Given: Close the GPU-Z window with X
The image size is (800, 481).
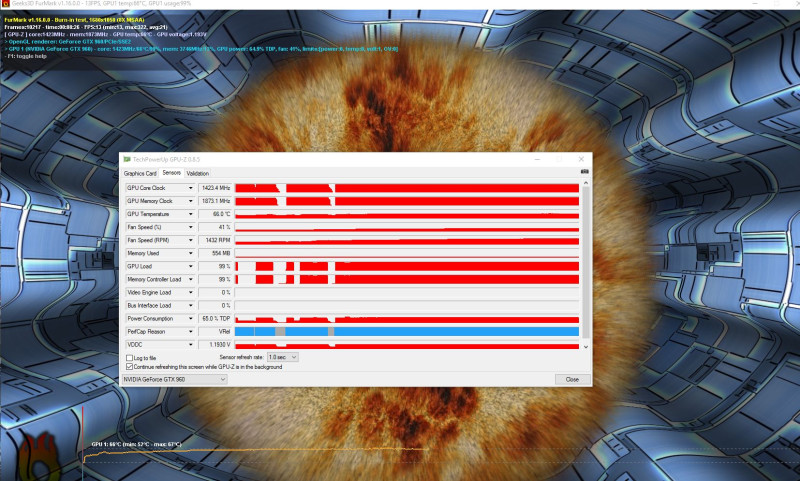Looking at the screenshot, I should click(x=581, y=160).
